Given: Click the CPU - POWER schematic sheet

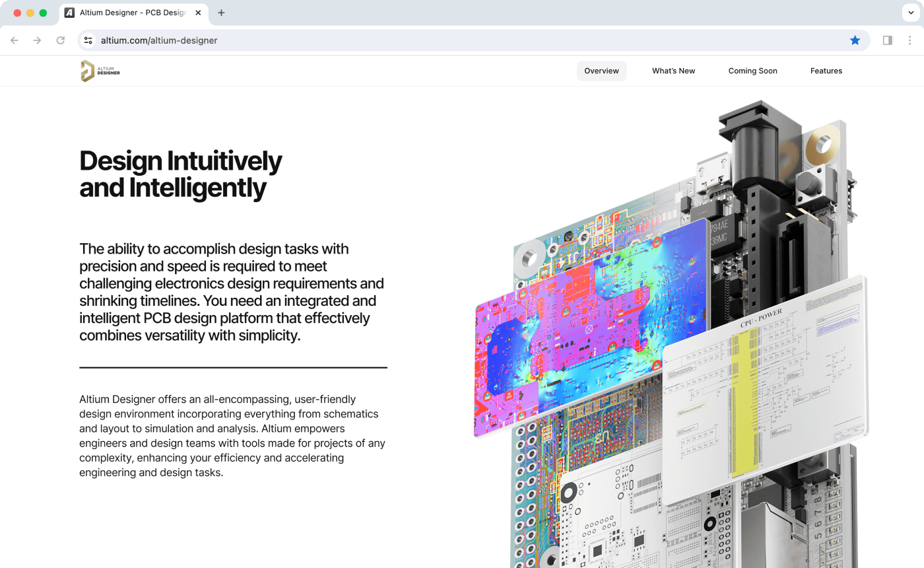Looking at the screenshot, I should pyautogui.click(x=764, y=390).
